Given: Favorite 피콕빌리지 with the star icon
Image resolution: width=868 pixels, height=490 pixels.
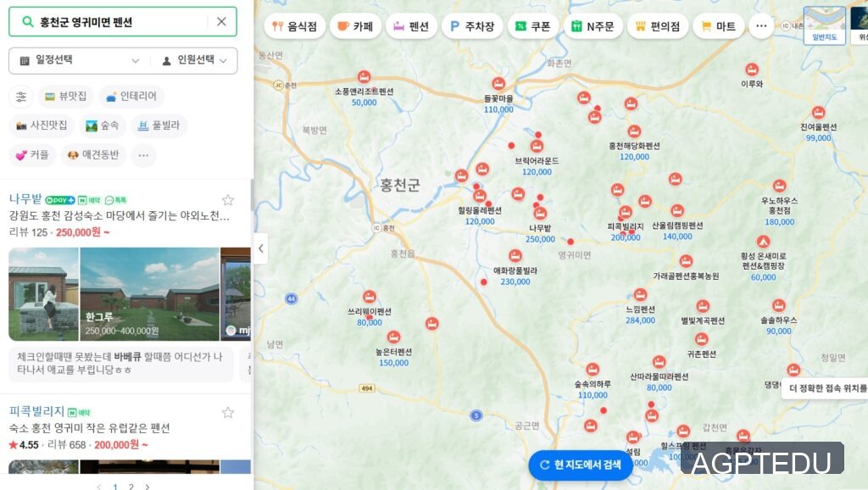Looking at the screenshot, I should pos(227,413).
